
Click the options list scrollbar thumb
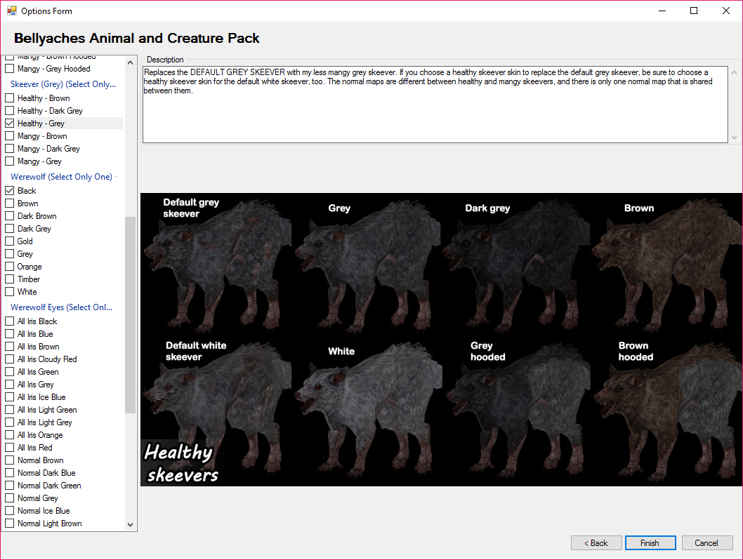pyautogui.click(x=131, y=315)
